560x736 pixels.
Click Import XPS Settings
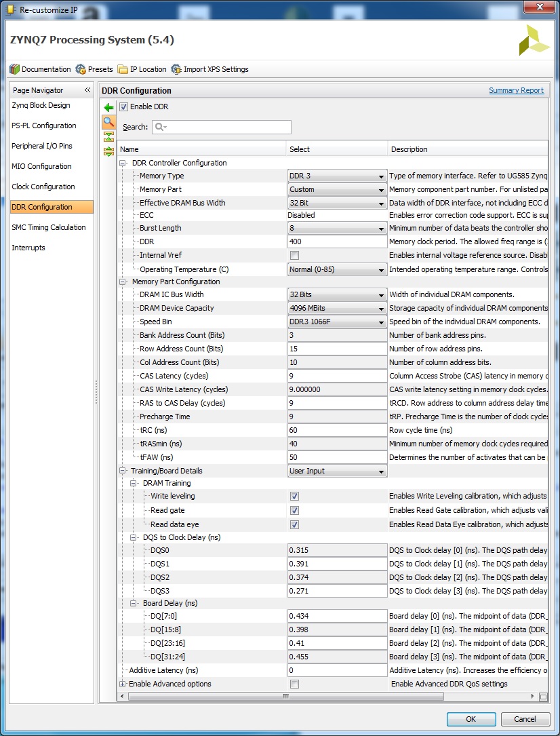209,69
